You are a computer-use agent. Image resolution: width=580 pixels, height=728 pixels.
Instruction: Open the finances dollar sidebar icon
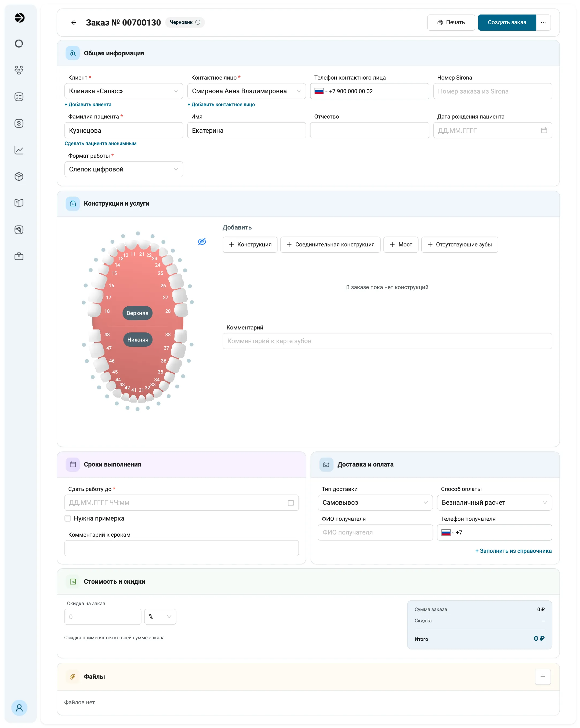pos(19,123)
